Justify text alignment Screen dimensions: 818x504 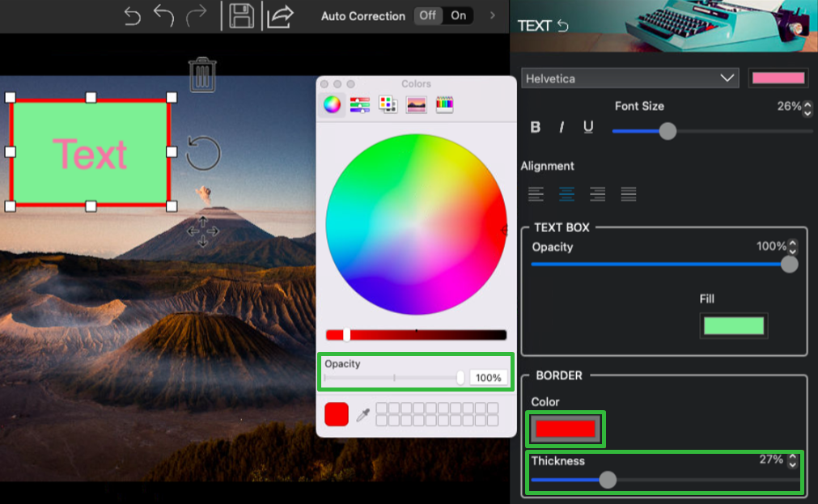point(629,194)
